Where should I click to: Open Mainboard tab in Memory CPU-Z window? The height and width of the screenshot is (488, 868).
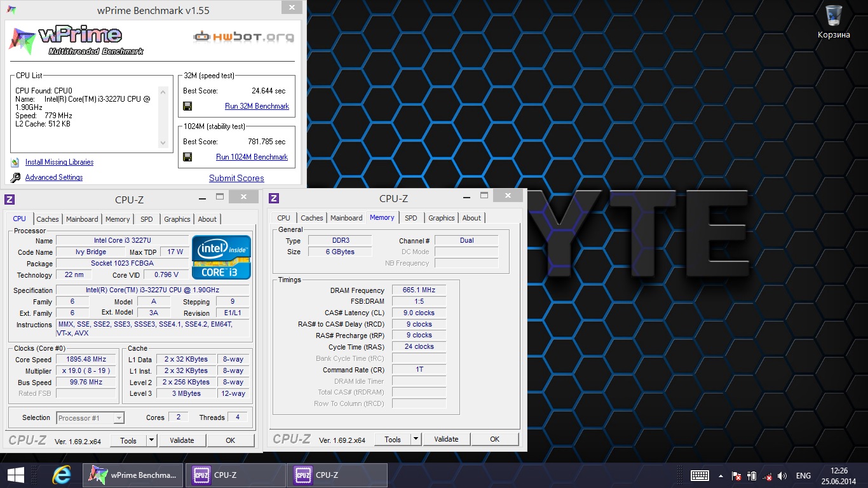point(346,218)
